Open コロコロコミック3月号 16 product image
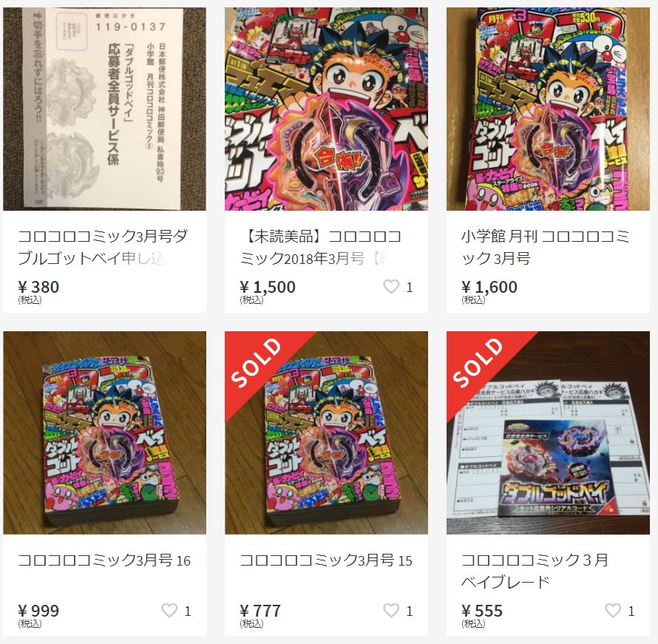 (104, 433)
